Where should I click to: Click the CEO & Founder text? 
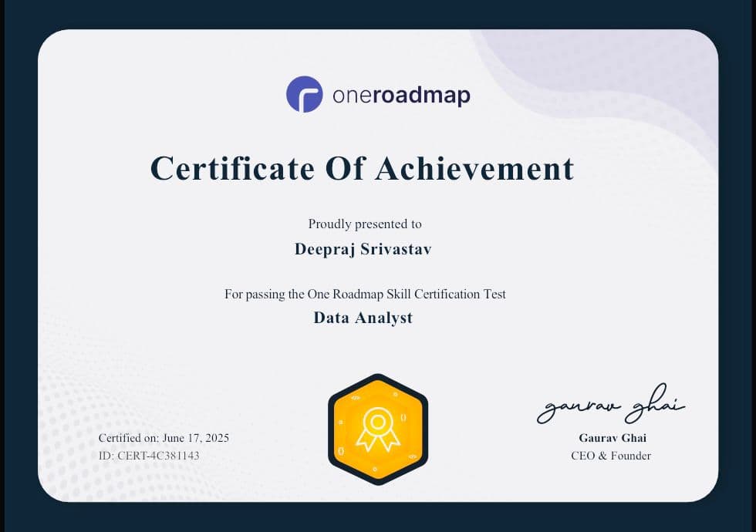pos(611,456)
